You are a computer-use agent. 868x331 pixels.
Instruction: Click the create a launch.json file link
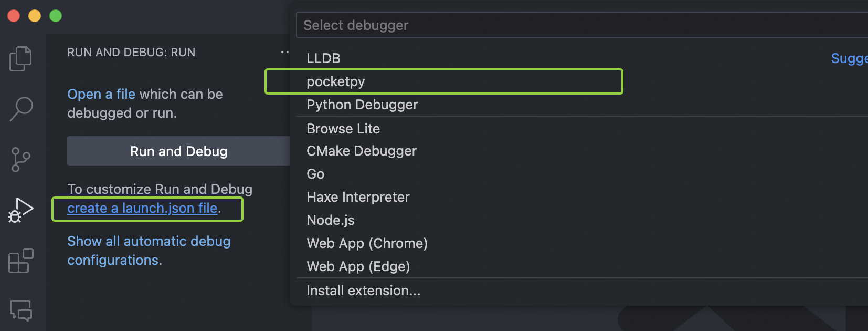[142, 208]
